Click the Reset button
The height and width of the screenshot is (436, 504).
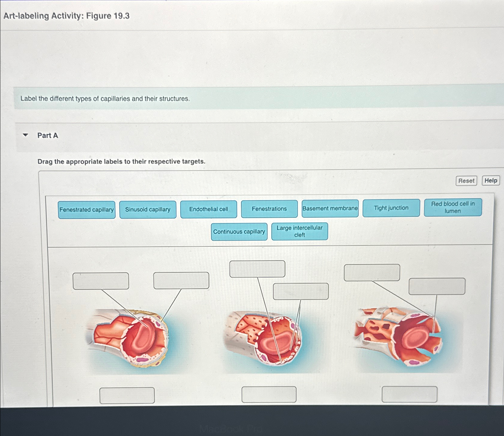[x=466, y=181]
